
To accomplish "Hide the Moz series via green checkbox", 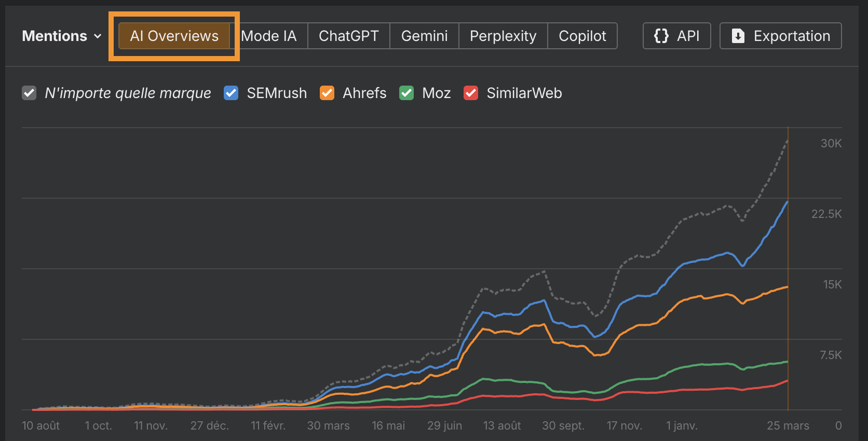I will (x=406, y=93).
